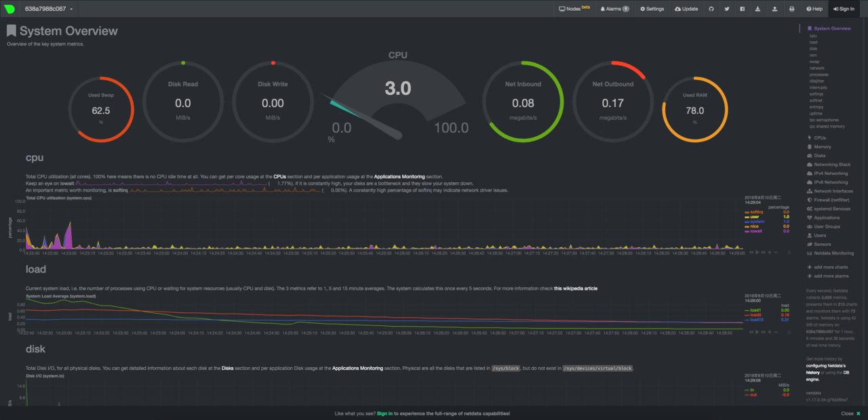Fast-forward the CPU chart
Screen dimensions: 868x420
[x=763, y=252]
